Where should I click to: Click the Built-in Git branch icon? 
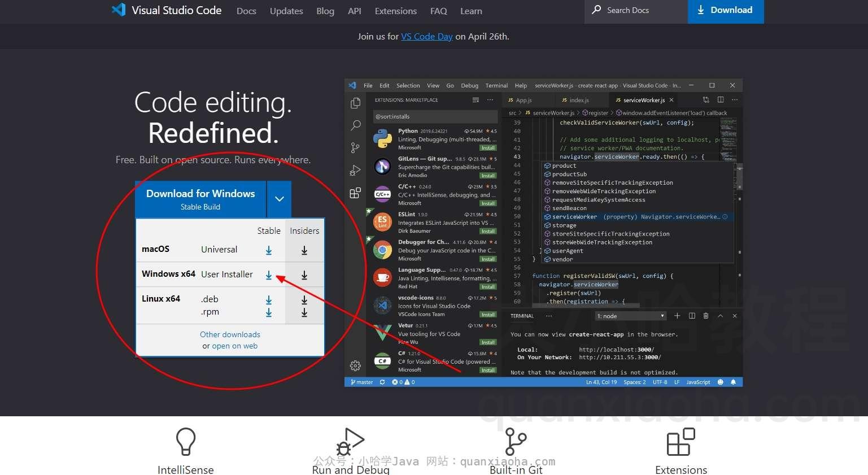pos(516,441)
